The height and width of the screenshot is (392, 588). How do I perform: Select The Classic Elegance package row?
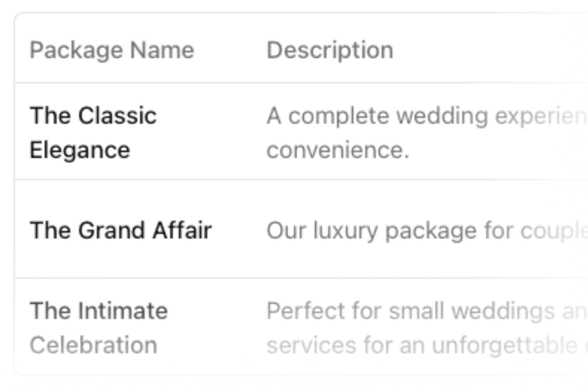point(93,132)
